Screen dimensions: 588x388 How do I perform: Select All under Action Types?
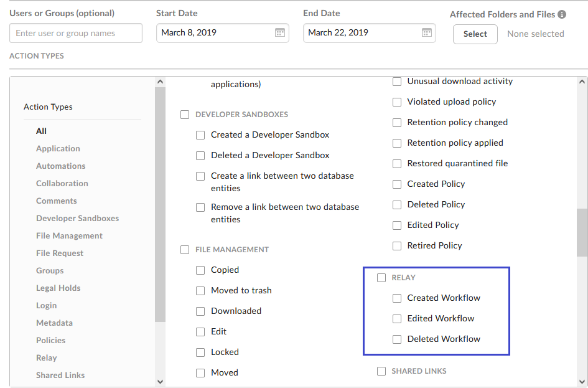tap(41, 131)
